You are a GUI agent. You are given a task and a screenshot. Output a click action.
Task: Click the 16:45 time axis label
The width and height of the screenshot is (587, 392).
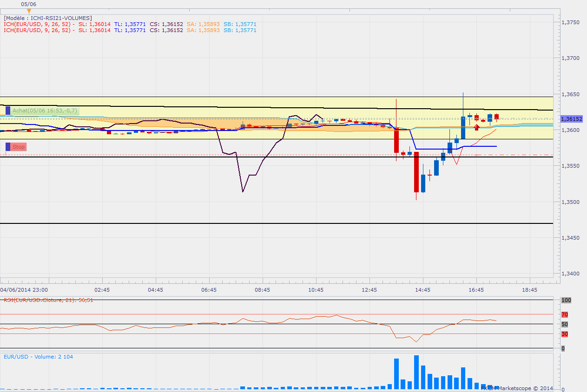pos(476,290)
